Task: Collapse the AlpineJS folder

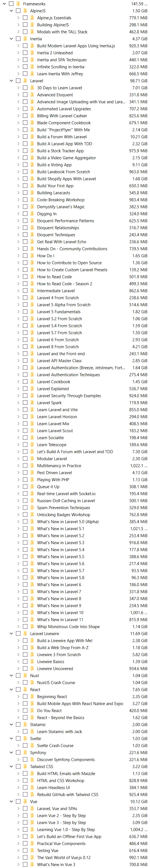Action: (11, 11)
